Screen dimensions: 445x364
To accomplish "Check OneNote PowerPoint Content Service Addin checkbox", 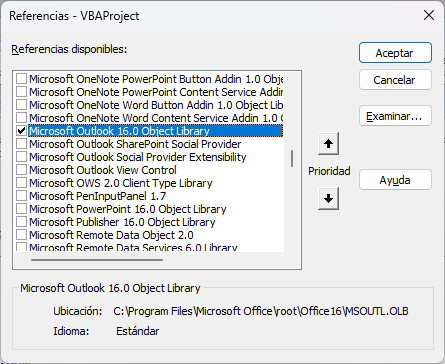I will pos(22,92).
